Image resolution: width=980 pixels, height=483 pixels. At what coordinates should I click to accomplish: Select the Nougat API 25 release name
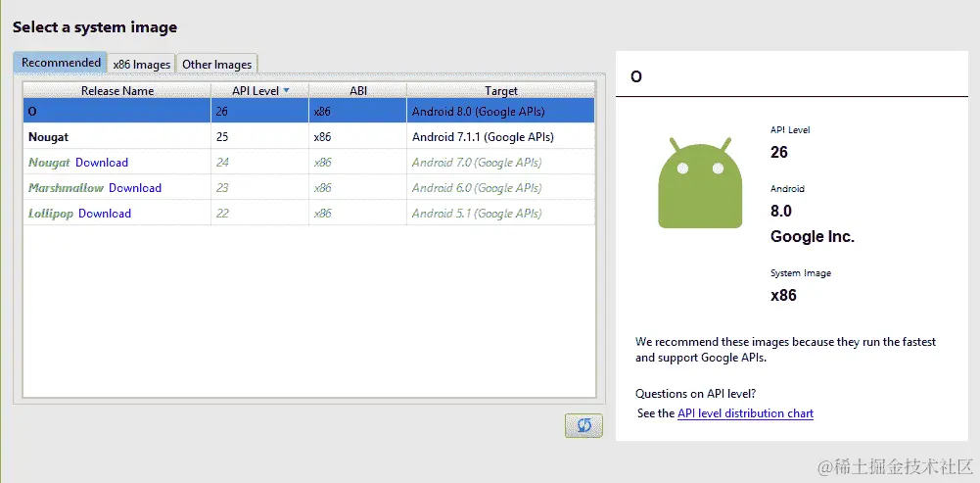(48, 136)
